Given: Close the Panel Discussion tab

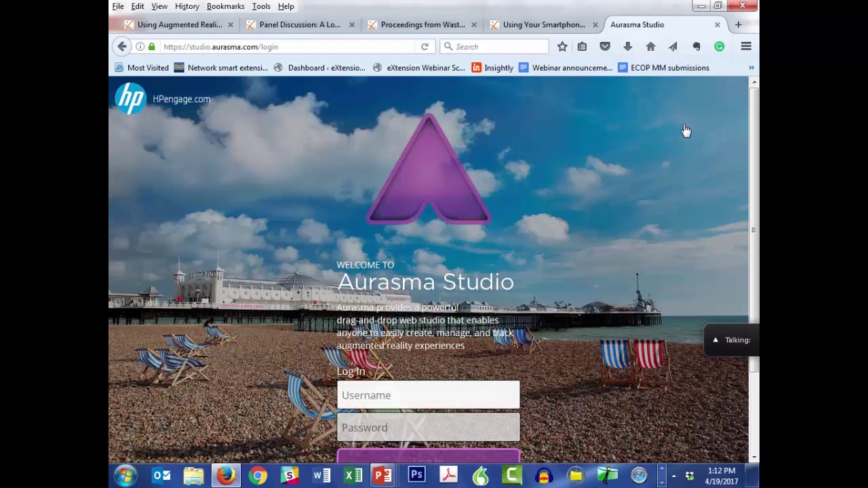Looking at the screenshot, I should [352, 25].
